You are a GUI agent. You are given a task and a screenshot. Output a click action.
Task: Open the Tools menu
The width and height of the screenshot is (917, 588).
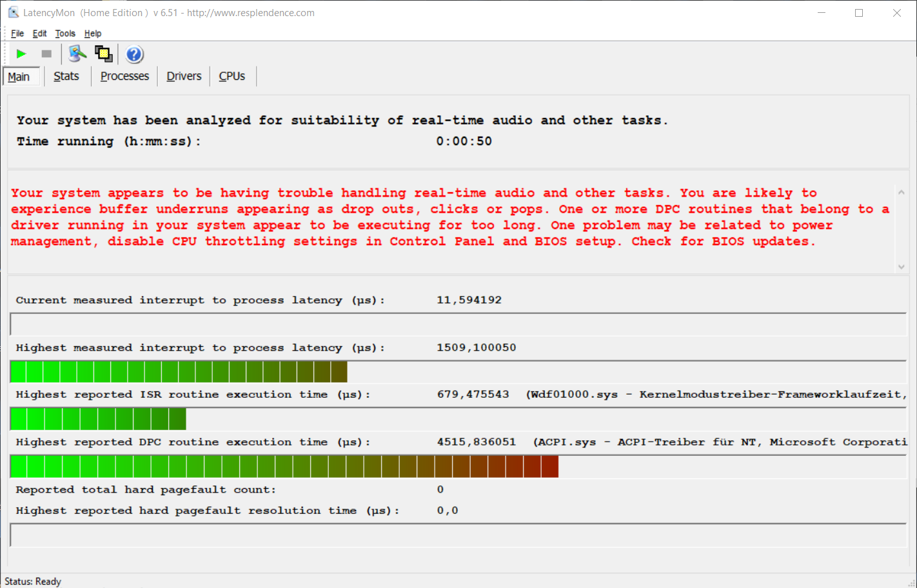pyautogui.click(x=65, y=34)
